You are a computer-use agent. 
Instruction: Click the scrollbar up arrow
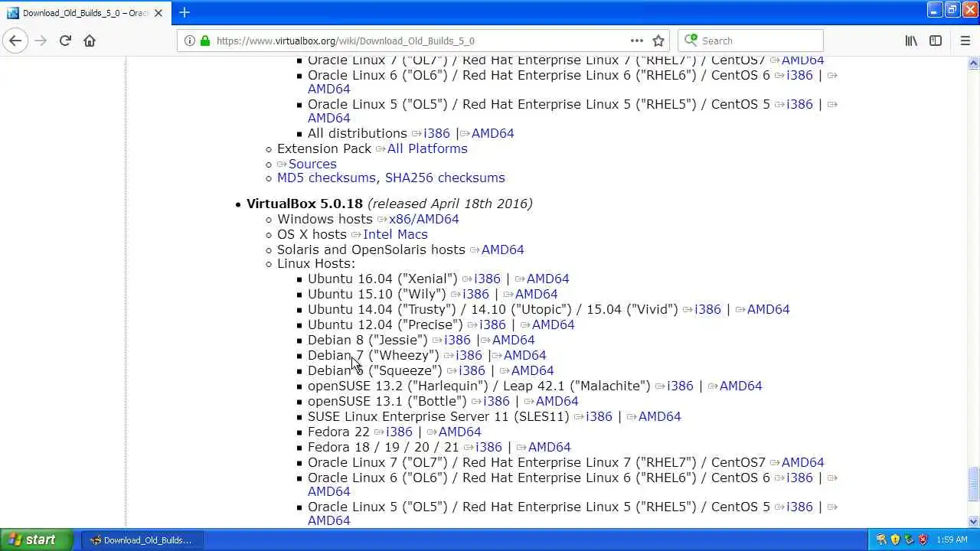click(x=973, y=63)
